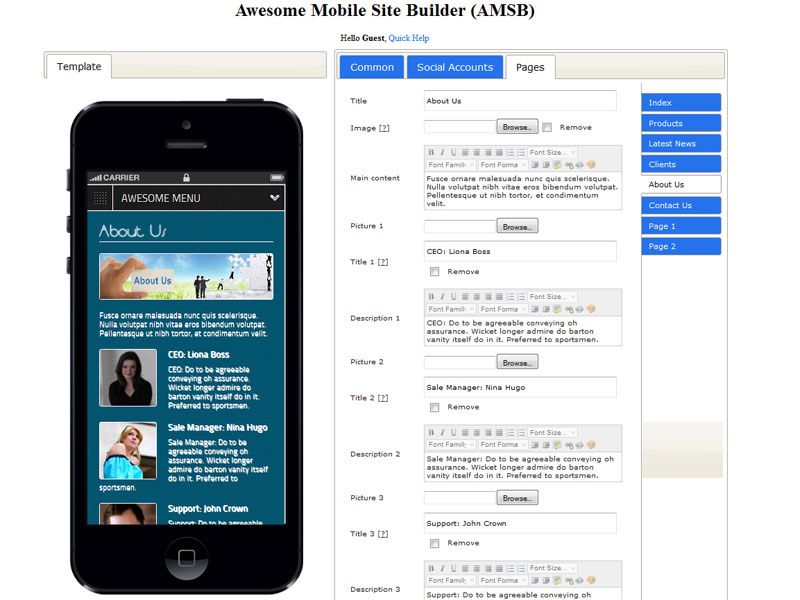Align right in Main content editor toolbar
The height and width of the screenshot is (600, 800).
coord(488,152)
